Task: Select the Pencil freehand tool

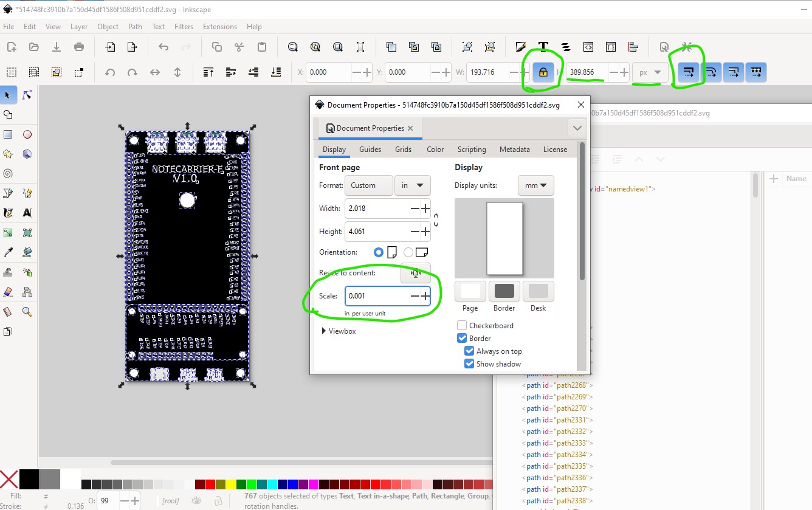Action: (27, 193)
